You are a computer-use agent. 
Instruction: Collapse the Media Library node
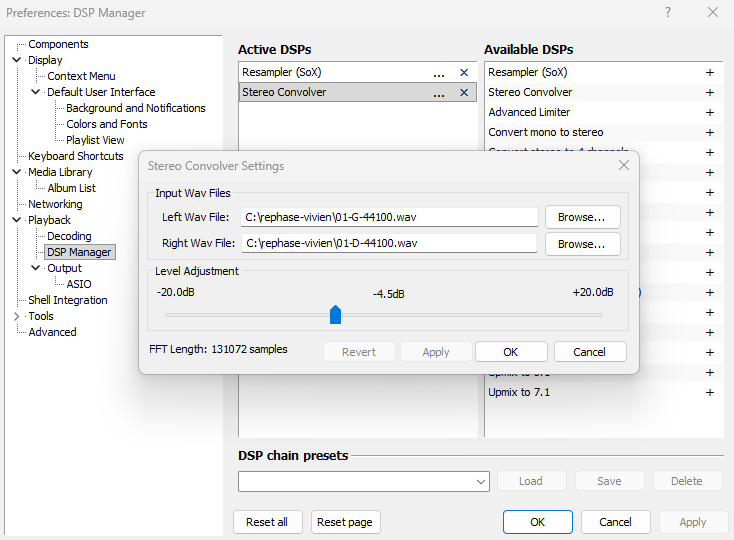pos(16,172)
